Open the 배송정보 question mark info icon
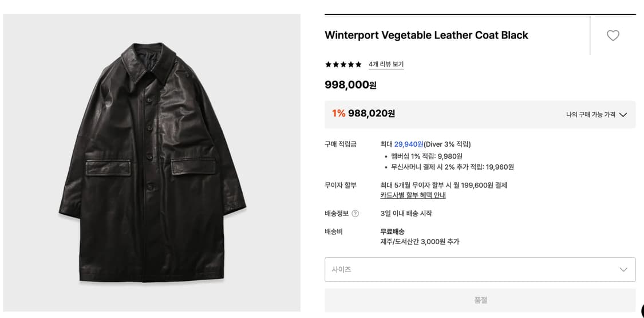Image resolution: width=644 pixels, height=318 pixels. [x=355, y=214]
